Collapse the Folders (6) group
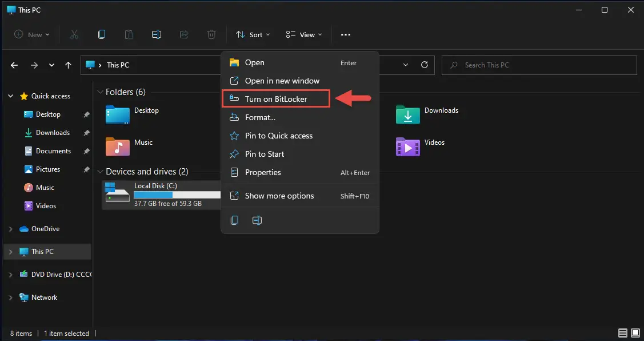644x341 pixels. (x=100, y=92)
